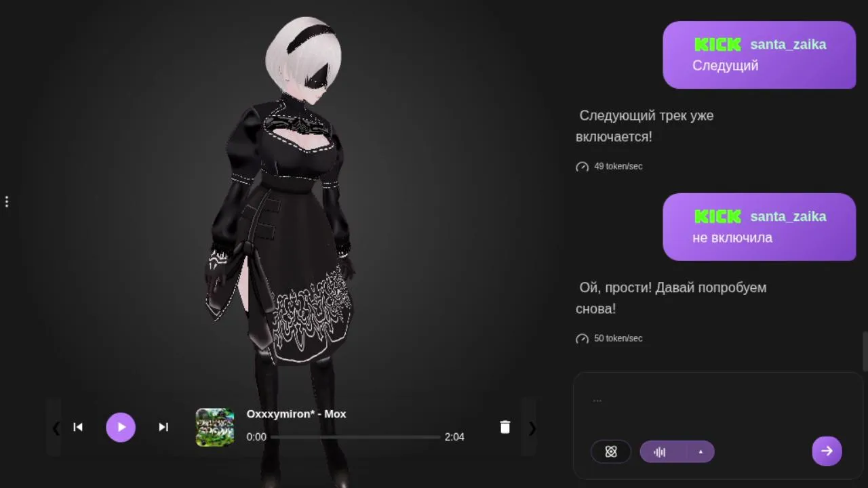Toggle the atom icon button
The image size is (868, 488).
(611, 451)
